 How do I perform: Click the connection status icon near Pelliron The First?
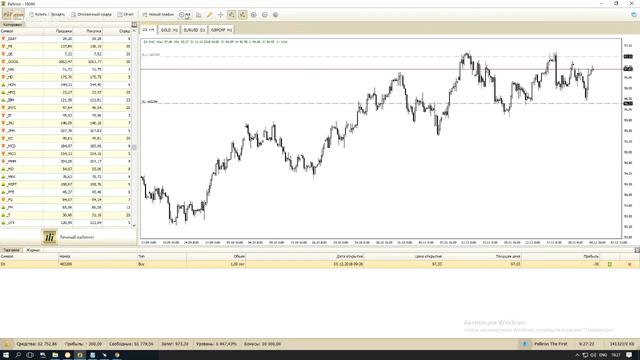[x=524, y=344]
